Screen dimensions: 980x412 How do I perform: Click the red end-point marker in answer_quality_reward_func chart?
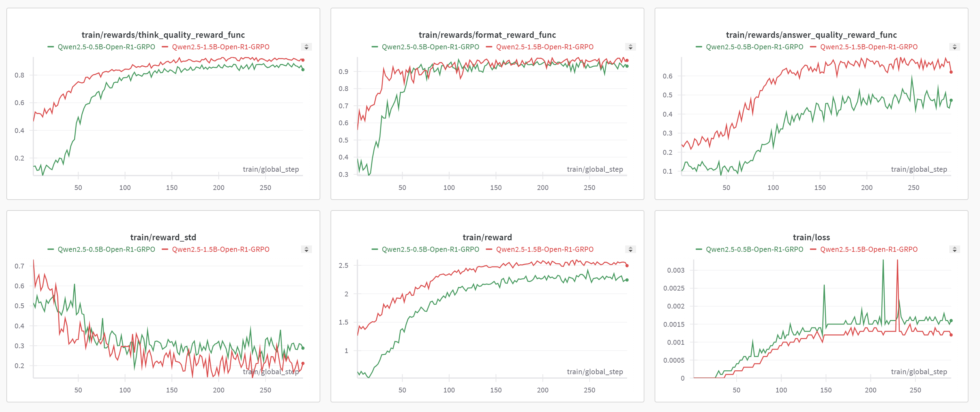(x=951, y=72)
